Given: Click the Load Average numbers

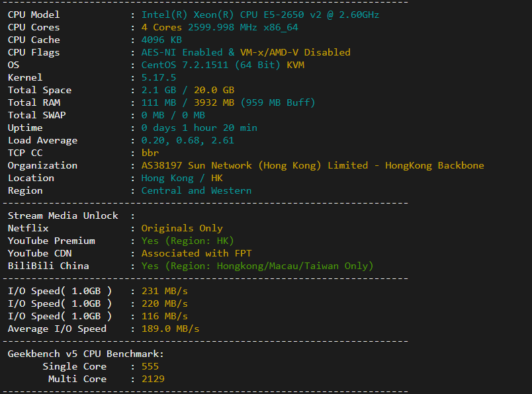Looking at the screenshot, I should coord(188,140).
